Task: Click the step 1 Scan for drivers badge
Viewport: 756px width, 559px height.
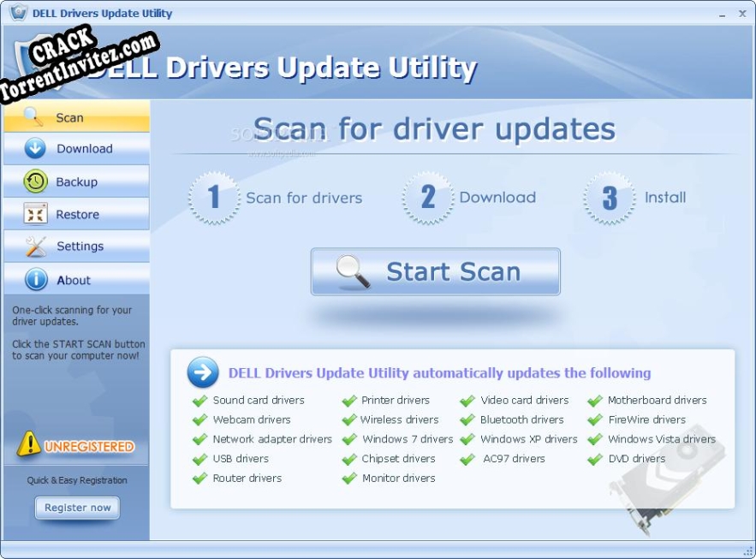Action: [214, 198]
